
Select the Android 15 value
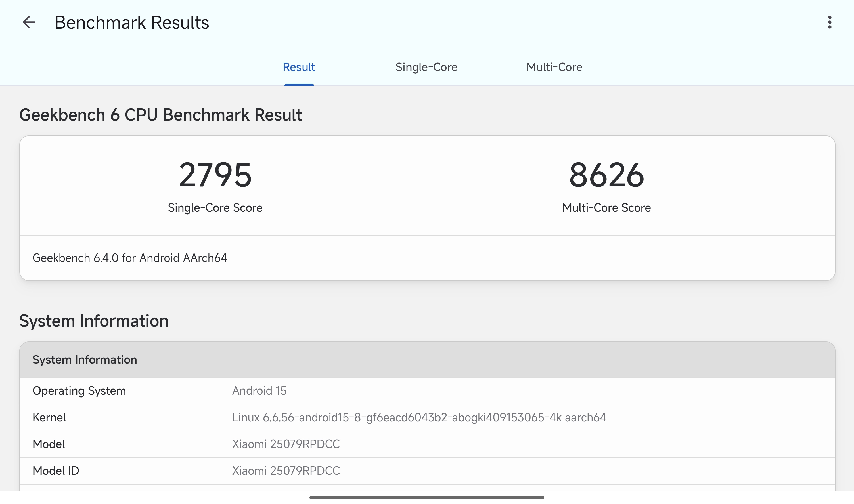[x=259, y=391]
